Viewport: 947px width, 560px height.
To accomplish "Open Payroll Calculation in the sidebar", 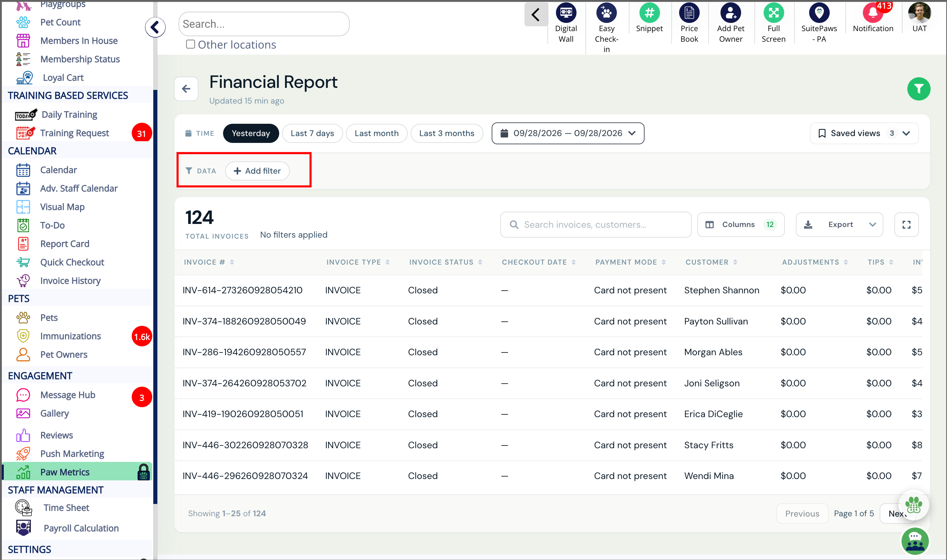I will pyautogui.click(x=81, y=528).
